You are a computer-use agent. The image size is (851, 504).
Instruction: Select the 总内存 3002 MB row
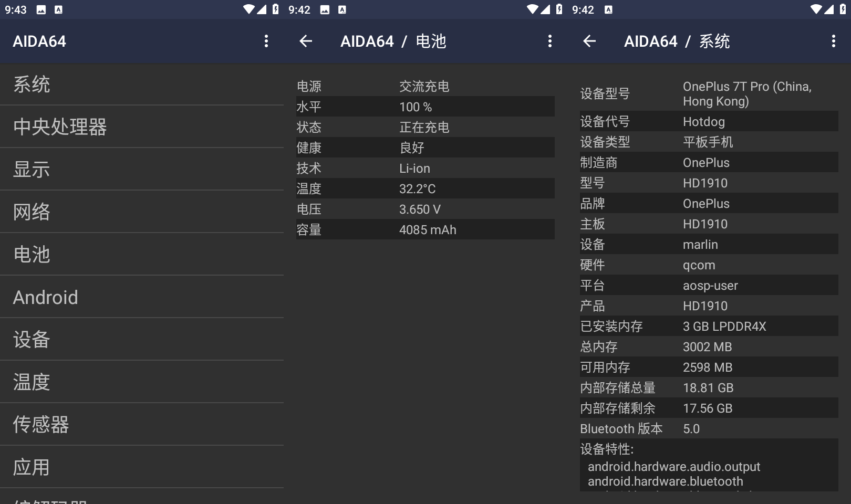pos(709,346)
